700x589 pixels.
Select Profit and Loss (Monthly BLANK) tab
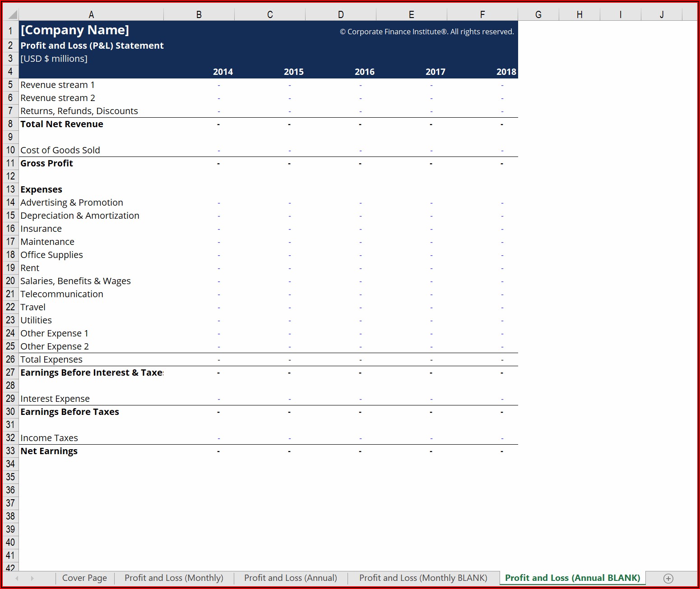point(423,578)
